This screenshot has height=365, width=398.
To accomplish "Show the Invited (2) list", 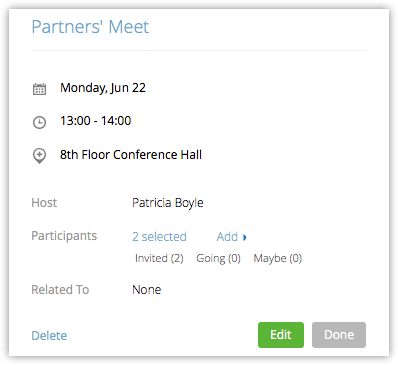I will pos(159,258).
